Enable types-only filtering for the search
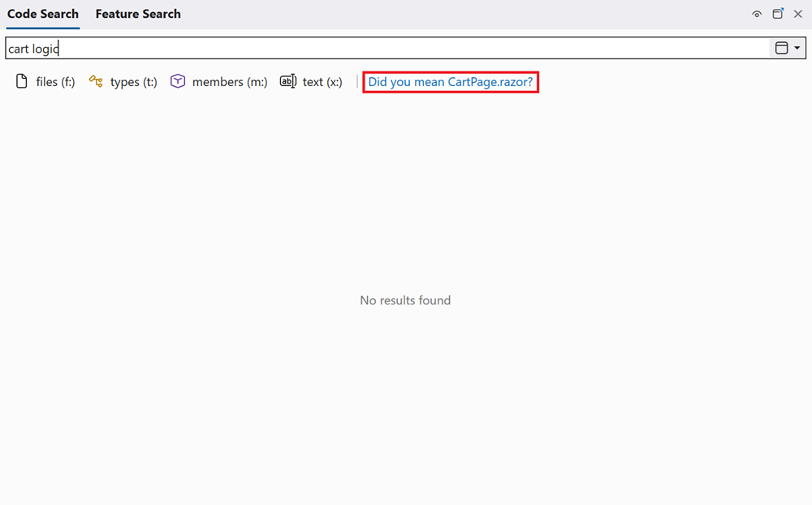 [94, 81]
